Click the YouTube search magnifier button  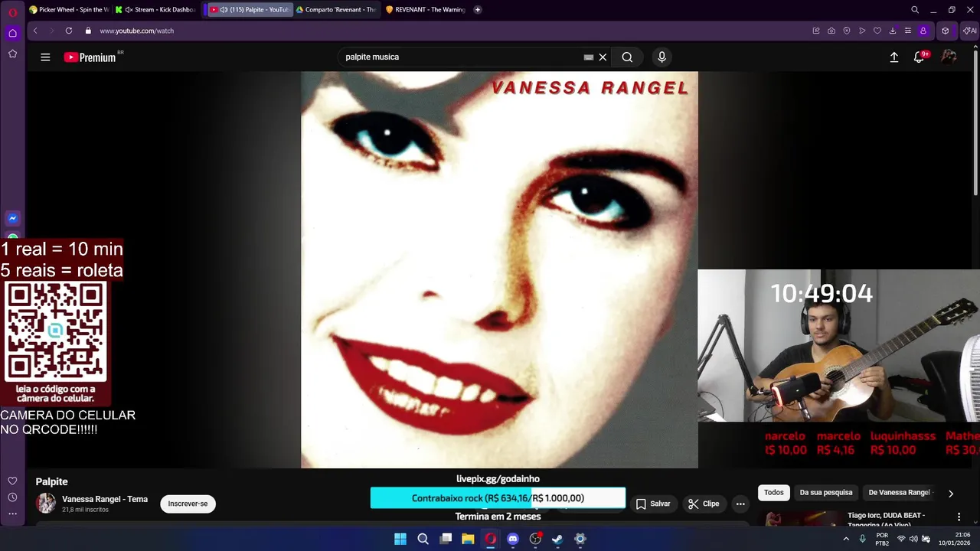tap(627, 57)
